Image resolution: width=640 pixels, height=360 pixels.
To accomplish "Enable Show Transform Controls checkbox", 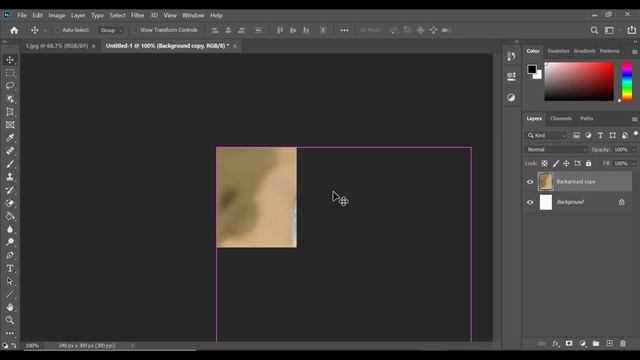I will (x=136, y=30).
